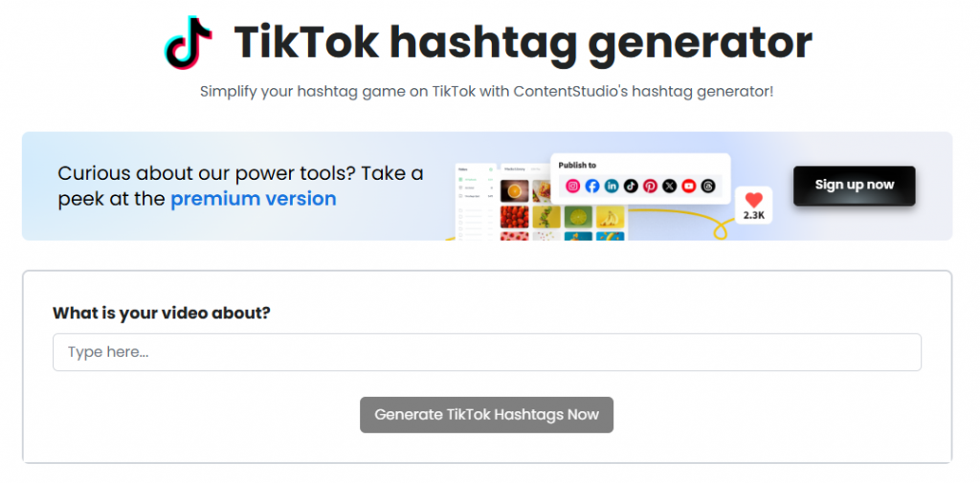Focus the 'Type here...' video topic field
The height and width of the screenshot is (483, 980).
coord(487,352)
